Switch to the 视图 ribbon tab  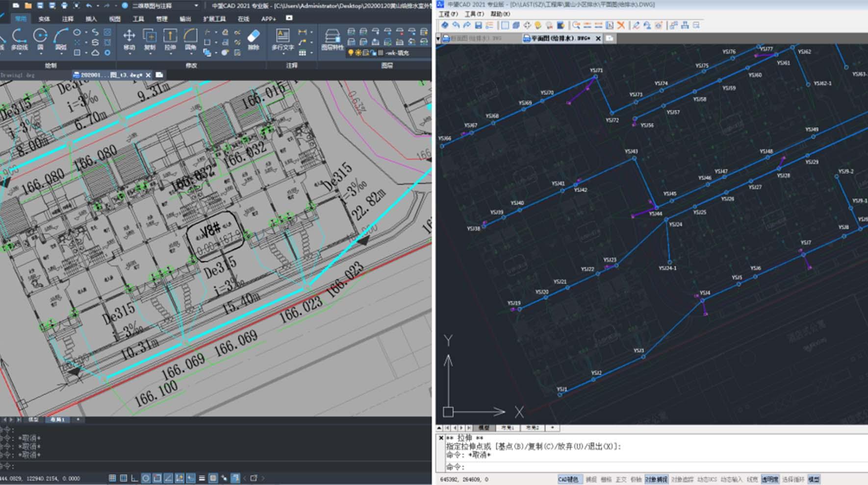[x=115, y=19]
